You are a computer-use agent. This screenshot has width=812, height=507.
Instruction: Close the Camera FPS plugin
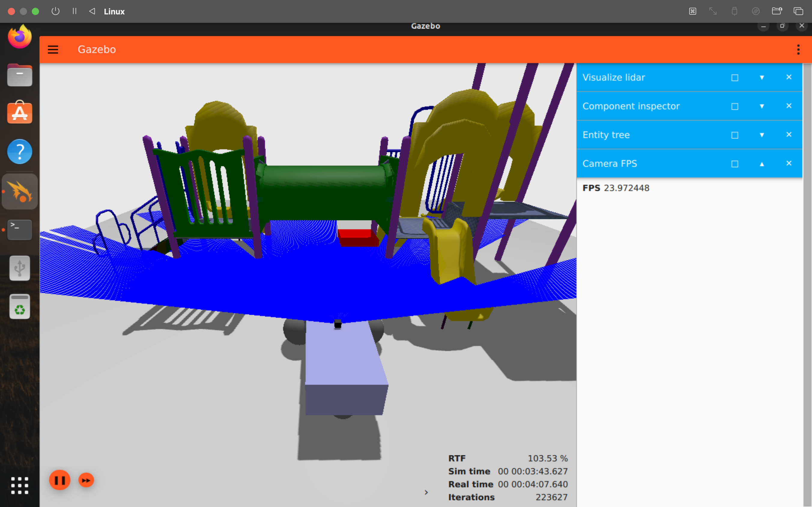(789, 163)
